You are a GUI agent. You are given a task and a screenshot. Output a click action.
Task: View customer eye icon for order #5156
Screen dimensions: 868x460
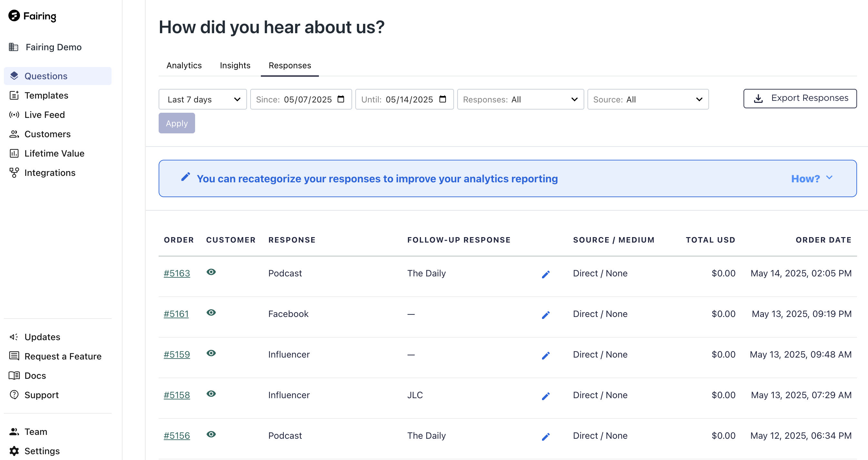pos(211,435)
